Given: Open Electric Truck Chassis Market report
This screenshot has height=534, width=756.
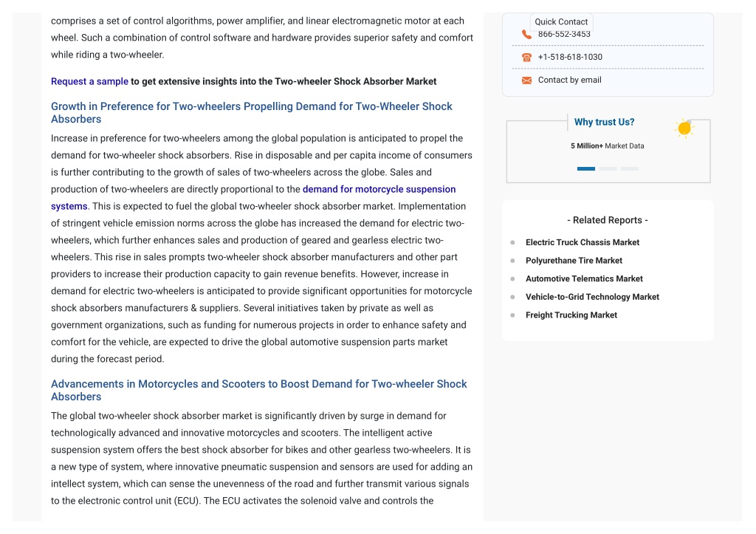Looking at the screenshot, I should [x=583, y=243].
